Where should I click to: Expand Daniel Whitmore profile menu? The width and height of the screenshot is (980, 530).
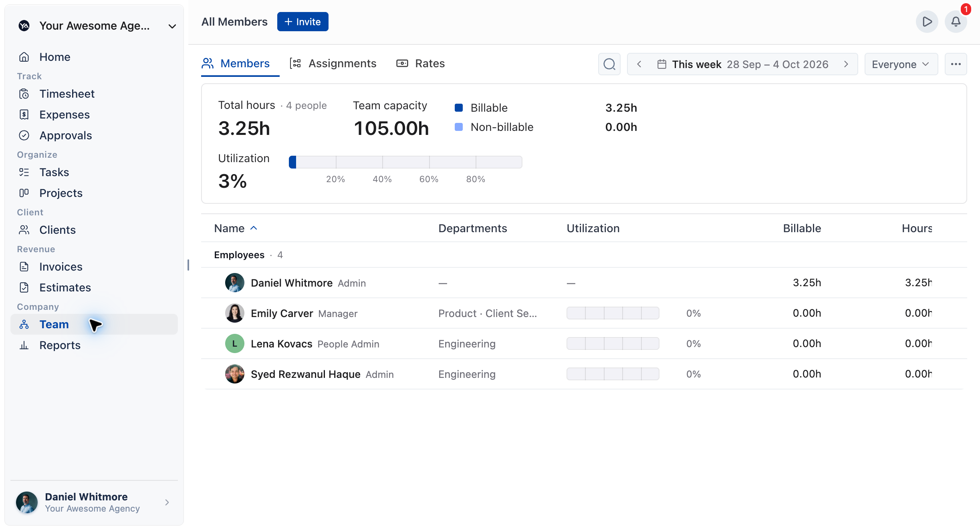[94, 502]
